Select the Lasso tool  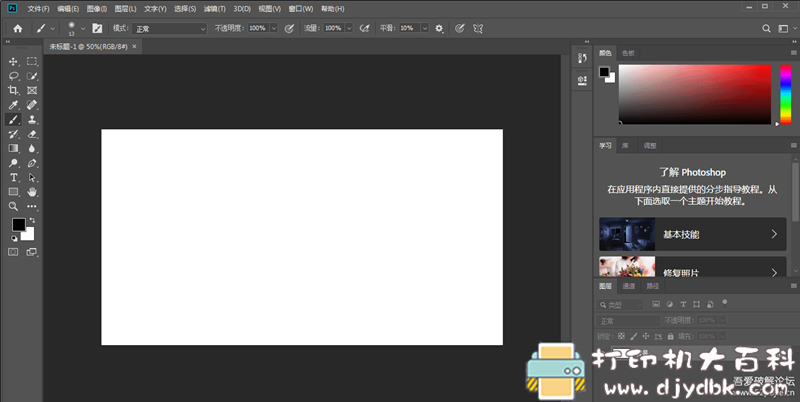point(13,76)
